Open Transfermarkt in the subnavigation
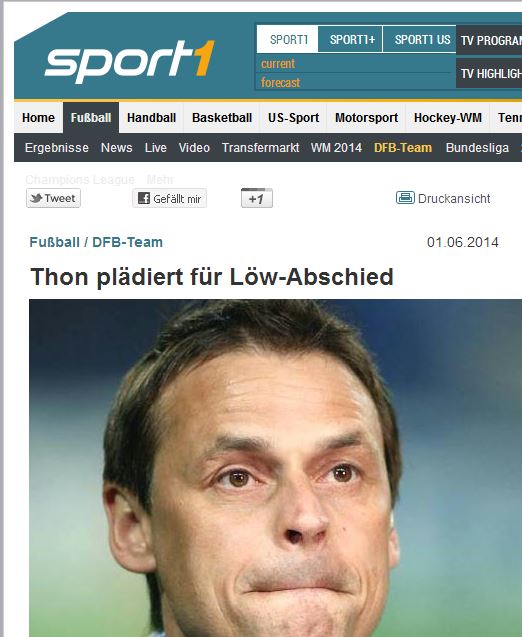 [260, 147]
